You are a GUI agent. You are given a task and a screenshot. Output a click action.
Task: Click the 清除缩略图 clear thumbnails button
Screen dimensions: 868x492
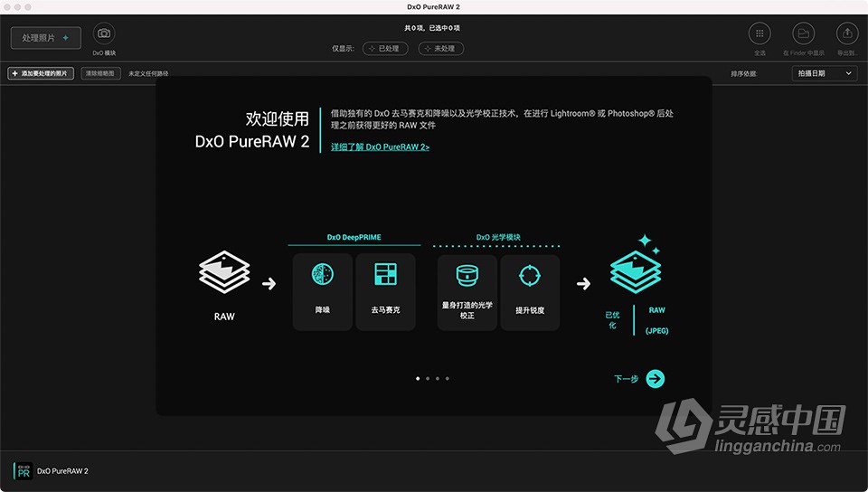click(100, 73)
